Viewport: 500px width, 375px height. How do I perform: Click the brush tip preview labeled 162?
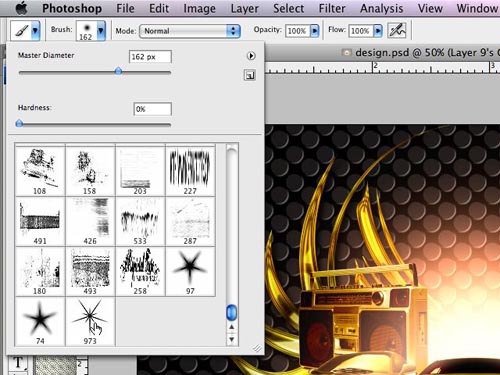[86, 31]
